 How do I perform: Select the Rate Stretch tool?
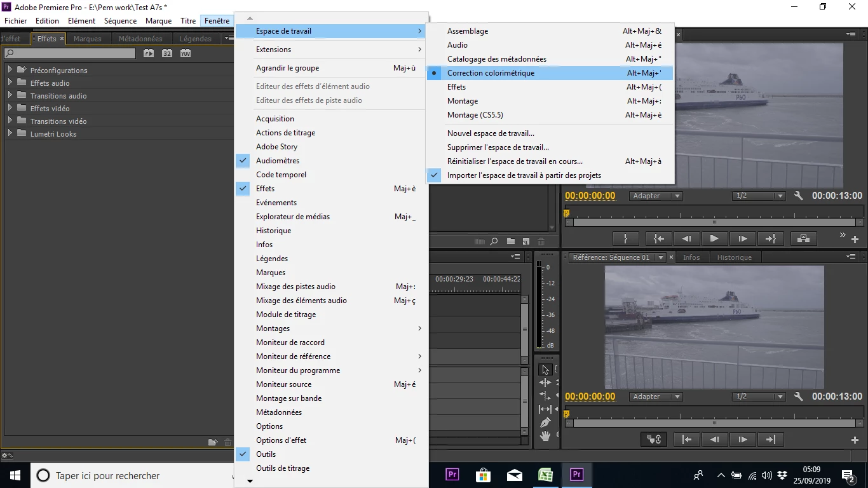(x=545, y=395)
